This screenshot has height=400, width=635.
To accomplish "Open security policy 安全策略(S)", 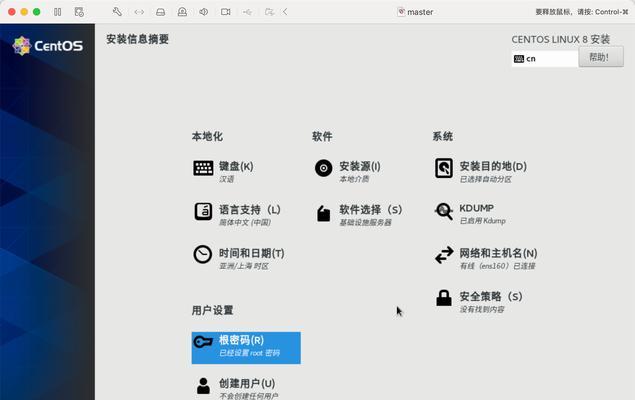I will pos(479,302).
